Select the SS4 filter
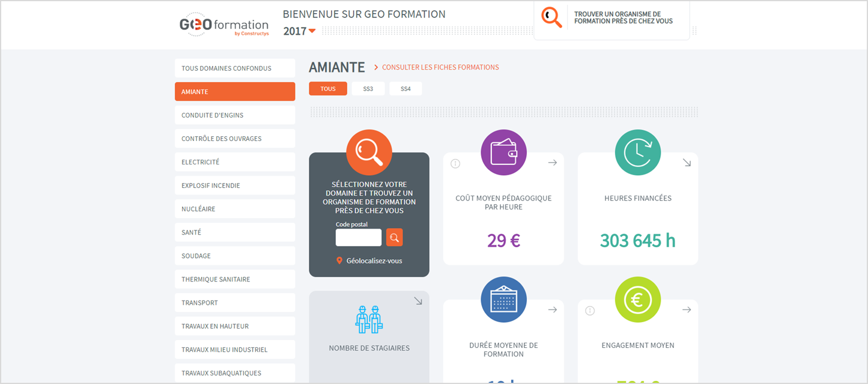Viewport: 868px width, 384px height. coord(405,89)
